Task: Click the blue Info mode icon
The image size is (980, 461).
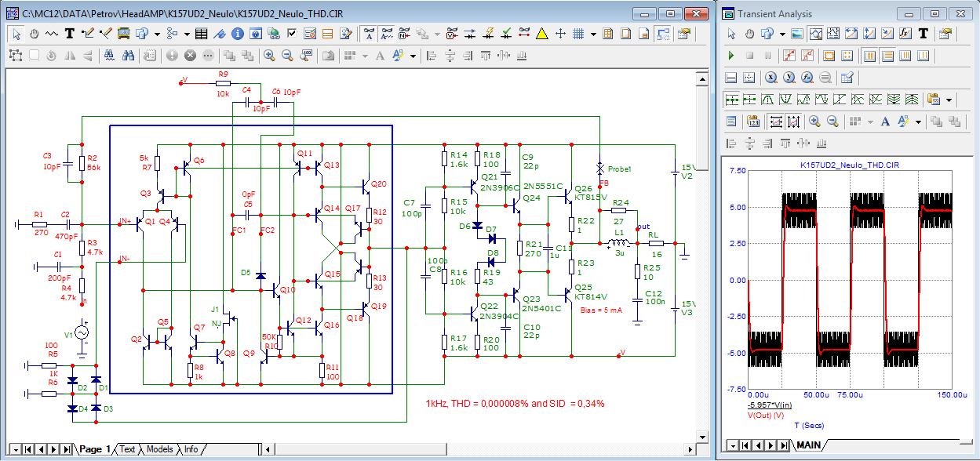Action: (238, 34)
